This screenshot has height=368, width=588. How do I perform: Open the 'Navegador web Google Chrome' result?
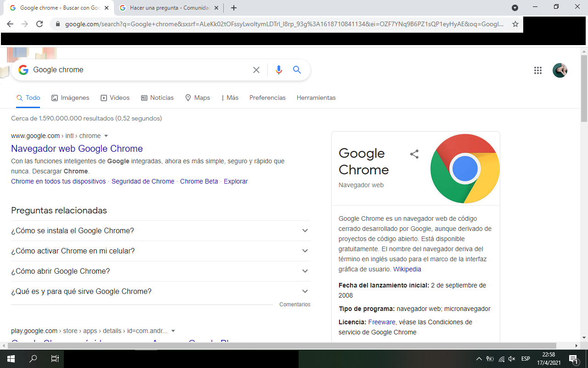click(x=77, y=149)
